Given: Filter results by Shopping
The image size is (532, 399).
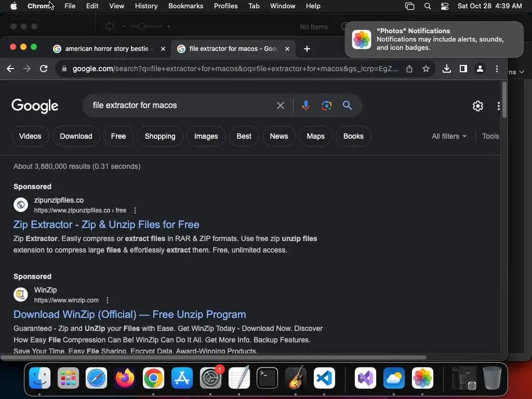Looking at the screenshot, I should click(x=160, y=137).
